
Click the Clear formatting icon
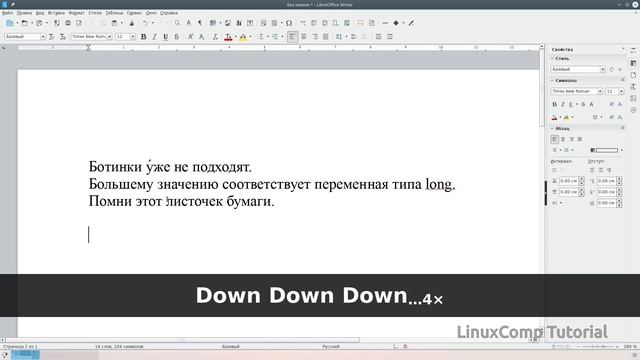pos(215,37)
